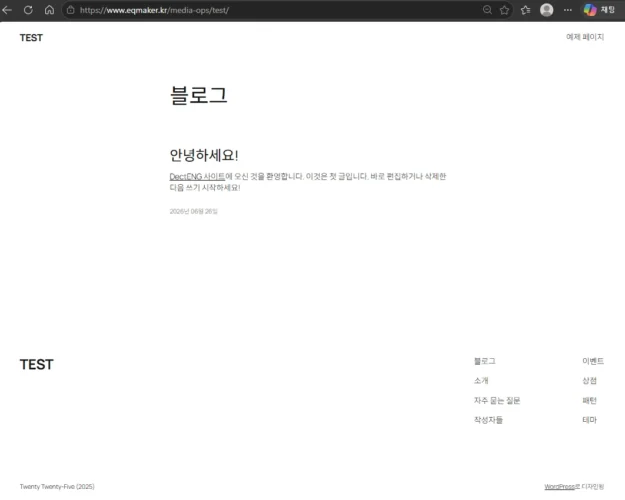Open the browser settings and more menu

(568, 10)
